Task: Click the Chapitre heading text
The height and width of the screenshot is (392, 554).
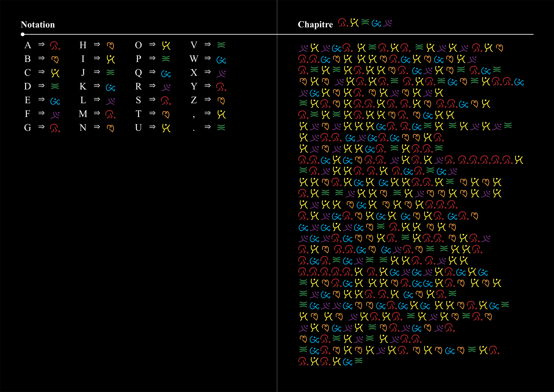Action: pos(315,24)
